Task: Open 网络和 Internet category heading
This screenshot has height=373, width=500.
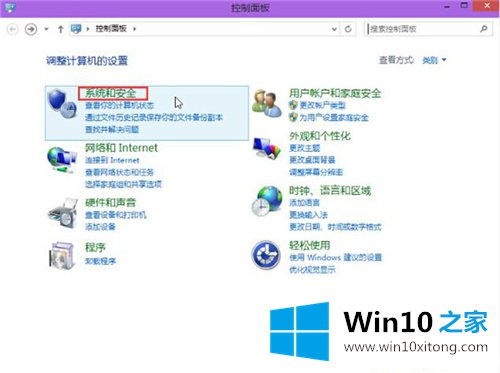Action: (x=121, y=148)
